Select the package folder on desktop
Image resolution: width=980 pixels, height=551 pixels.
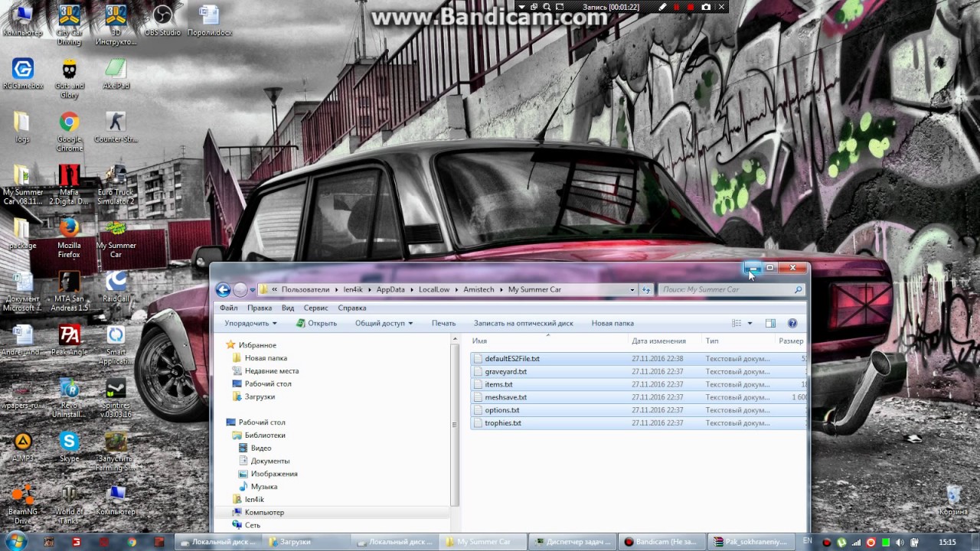coord(22,233)
